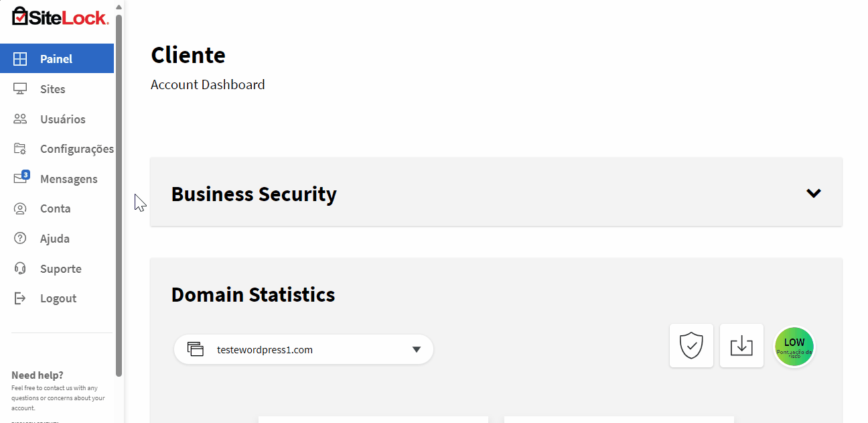Click the domain dropdown arrow triangle

click(416, 349)
